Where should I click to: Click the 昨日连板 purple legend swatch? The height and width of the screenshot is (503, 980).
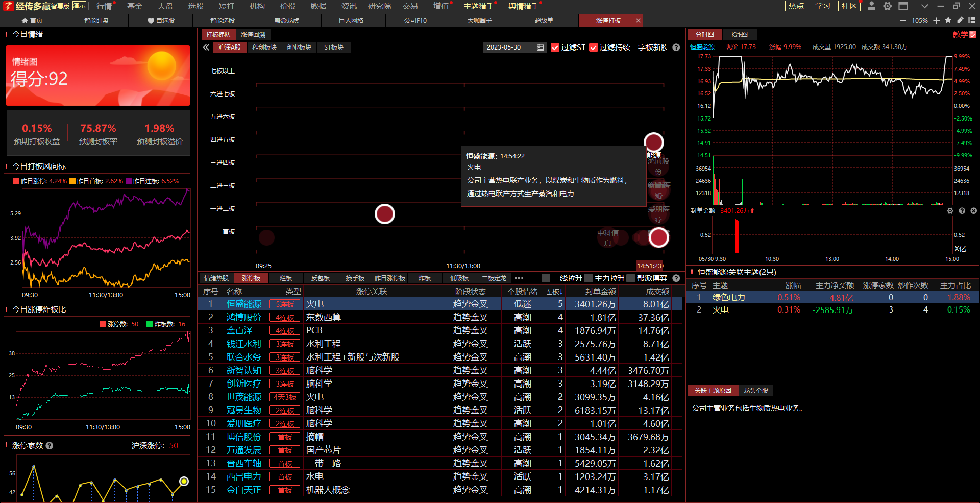coord(129,181)
